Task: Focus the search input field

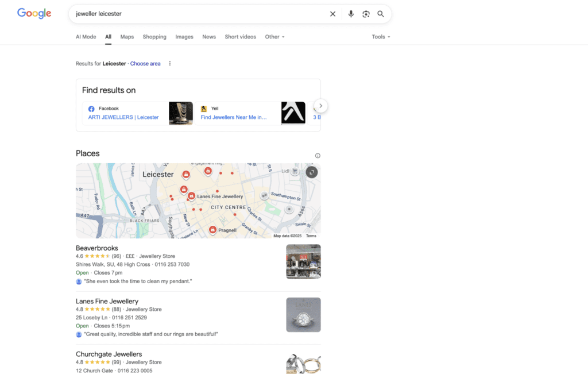Action: [195, 14]
